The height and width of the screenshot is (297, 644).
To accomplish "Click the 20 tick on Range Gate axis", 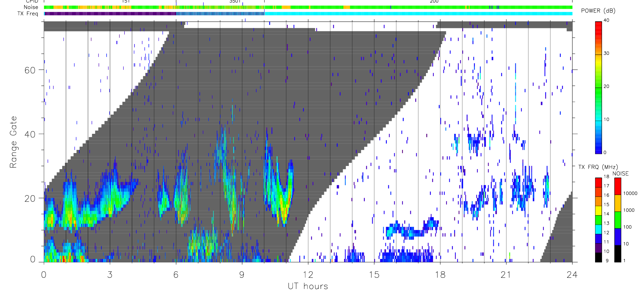I will [30, 198].
